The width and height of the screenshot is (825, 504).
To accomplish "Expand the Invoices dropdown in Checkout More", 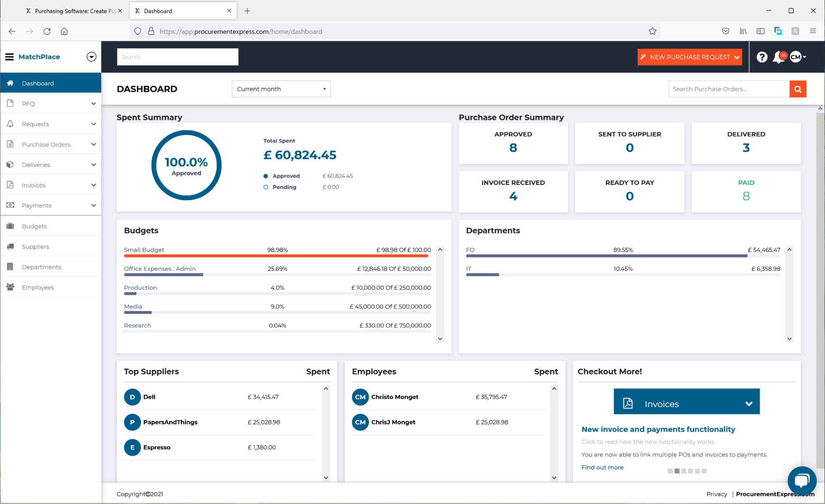I will tap(749, 403).
